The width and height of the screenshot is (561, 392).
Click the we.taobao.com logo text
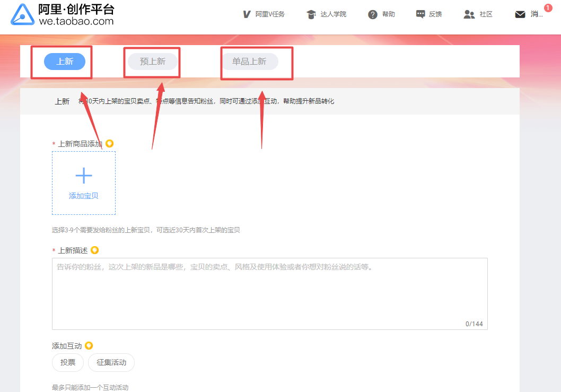coord(76,21)
